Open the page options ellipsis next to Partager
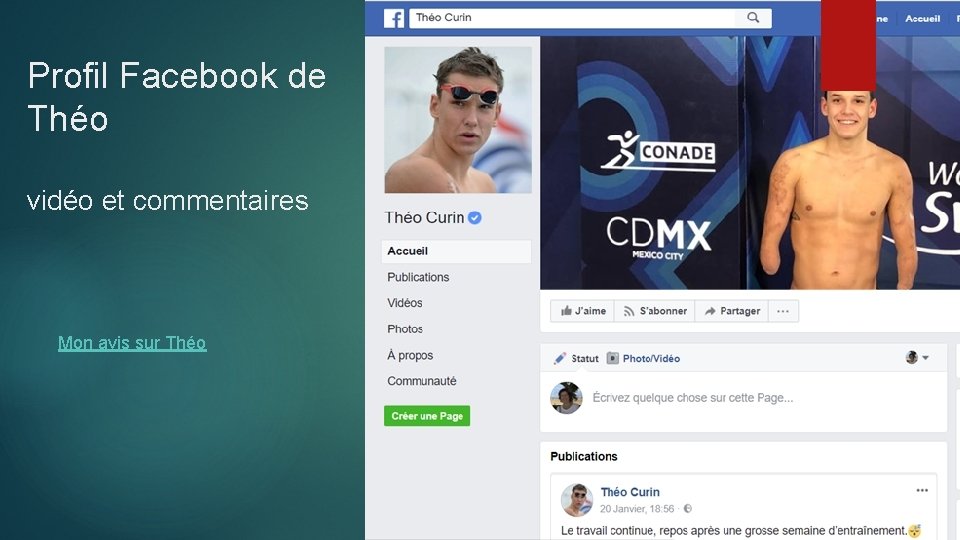The height and width of the screenshot is (540, 960). pyautogui.click(x=783, y=311)
